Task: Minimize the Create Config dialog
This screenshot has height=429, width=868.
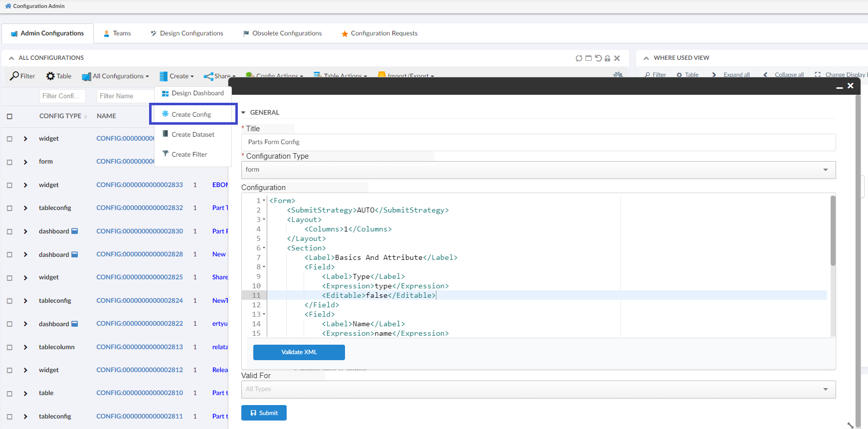Action: point(840,86)
